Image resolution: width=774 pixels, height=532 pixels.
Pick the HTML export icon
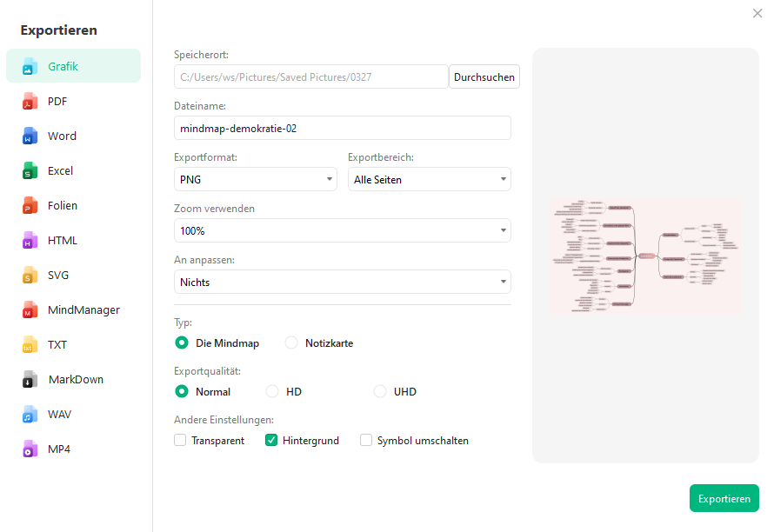(x=30, y=241)
